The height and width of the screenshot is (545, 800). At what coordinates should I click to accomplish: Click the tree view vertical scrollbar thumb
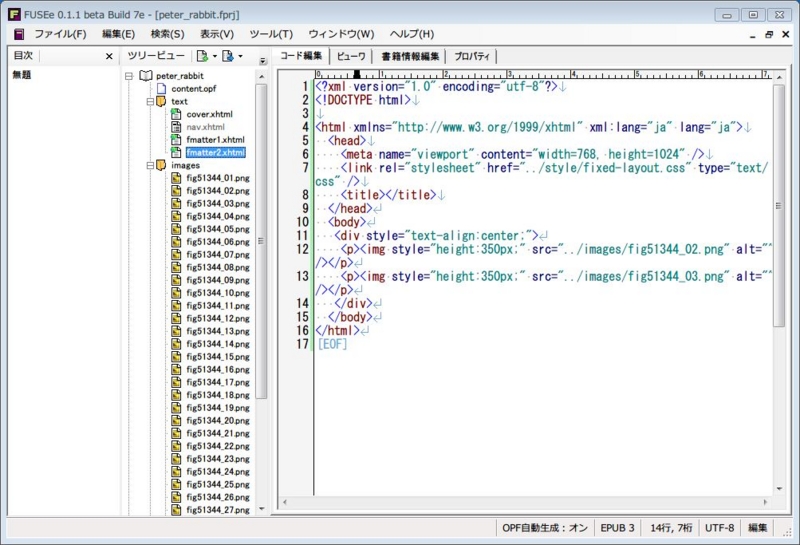[262, 241]
